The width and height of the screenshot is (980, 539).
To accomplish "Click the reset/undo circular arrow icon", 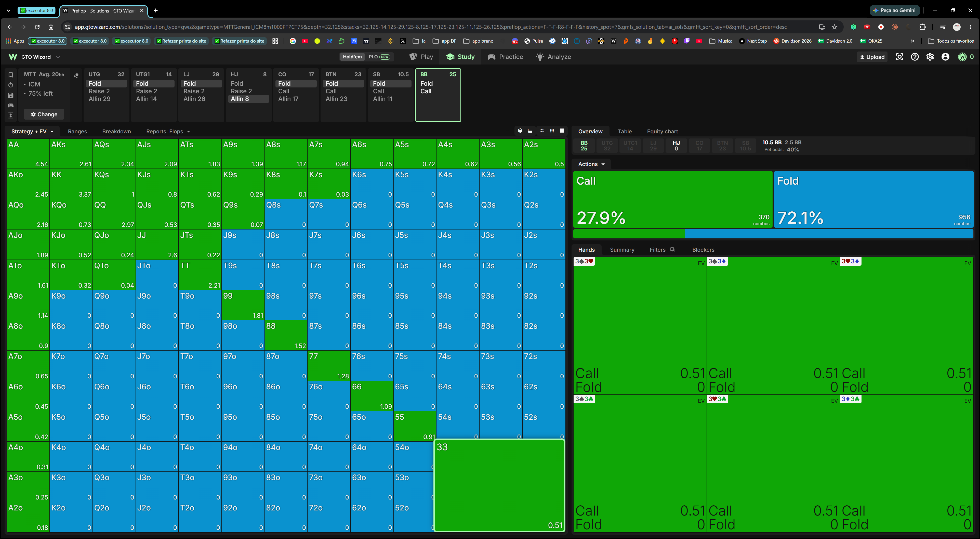I will [x=11, y=85].
